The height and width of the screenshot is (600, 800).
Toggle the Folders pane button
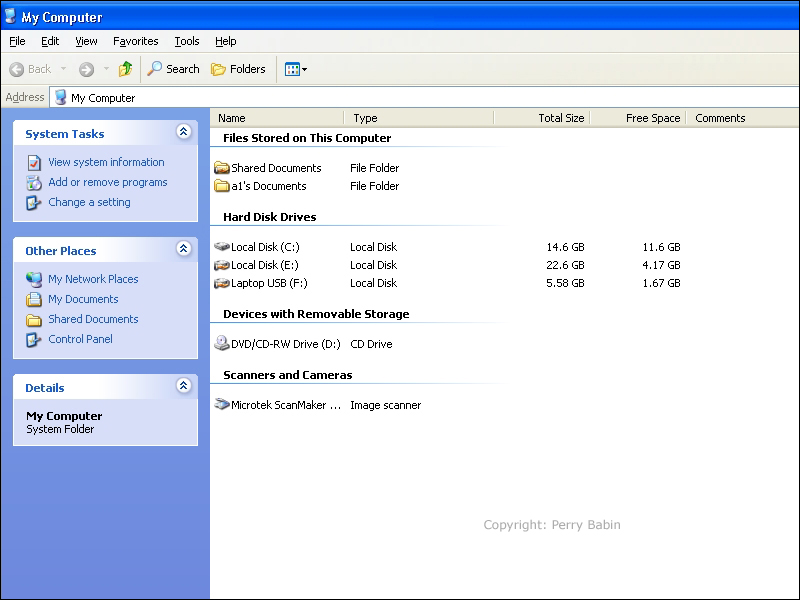(238, 69)
